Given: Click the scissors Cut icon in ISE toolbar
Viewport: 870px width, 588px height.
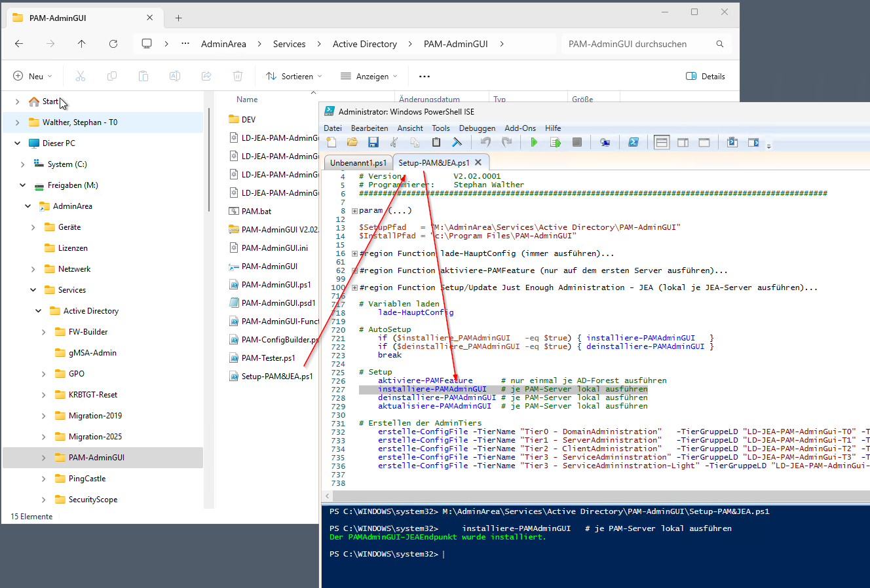Looking at the screenshot, I should click(x=394, y=142).
